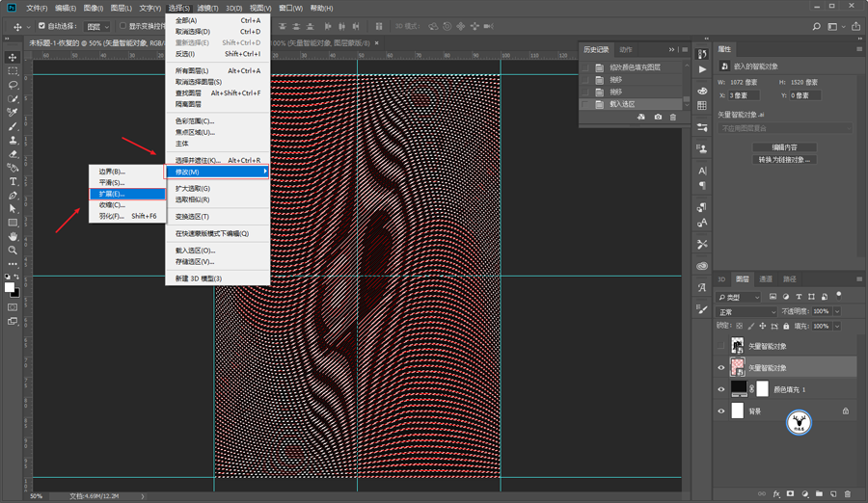The image size is (868, 503).
Task: Open layer style fx menu icon
Action: (x=776, y=494)
